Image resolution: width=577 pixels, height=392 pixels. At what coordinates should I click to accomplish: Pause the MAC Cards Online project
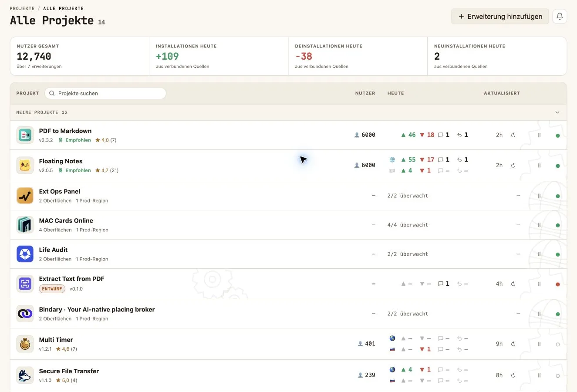pos(539,225)
